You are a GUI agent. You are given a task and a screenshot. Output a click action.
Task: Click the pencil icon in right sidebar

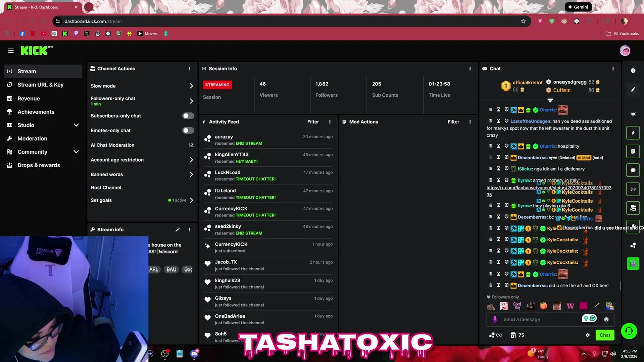(x=633, y=89)
